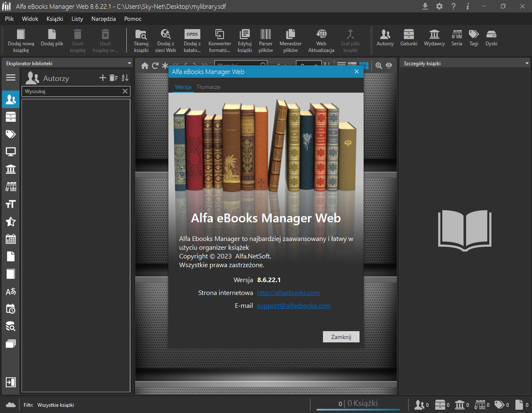This screenshot has width=532, height=413.
Task: Open the Listy menu
Action: pos(77,19)
